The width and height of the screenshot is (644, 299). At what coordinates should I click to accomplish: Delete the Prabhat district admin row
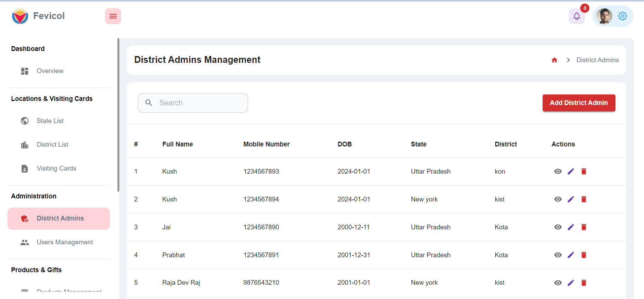click(584, 255)
